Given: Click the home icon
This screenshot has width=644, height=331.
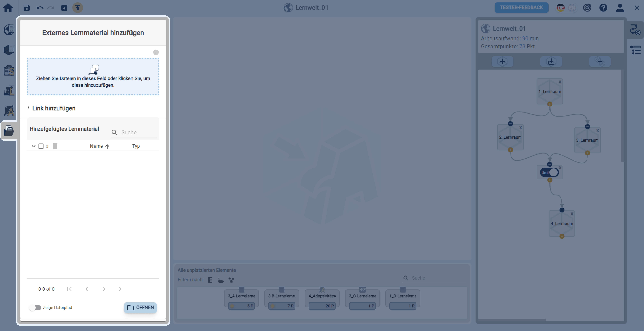Looking at the screenshot, I should pyautogui.click(x=8, y=8).
